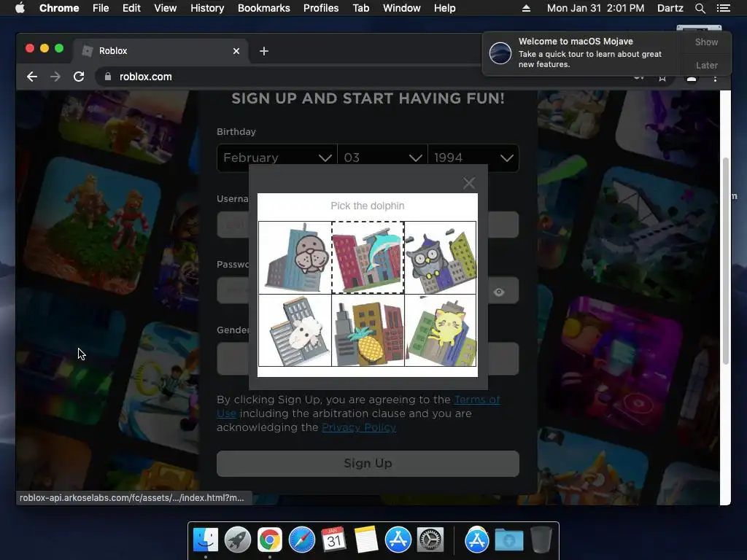Choose the pineapple in city tile
The height and width of the screenshot is (560, 747).
pos(368,330)
